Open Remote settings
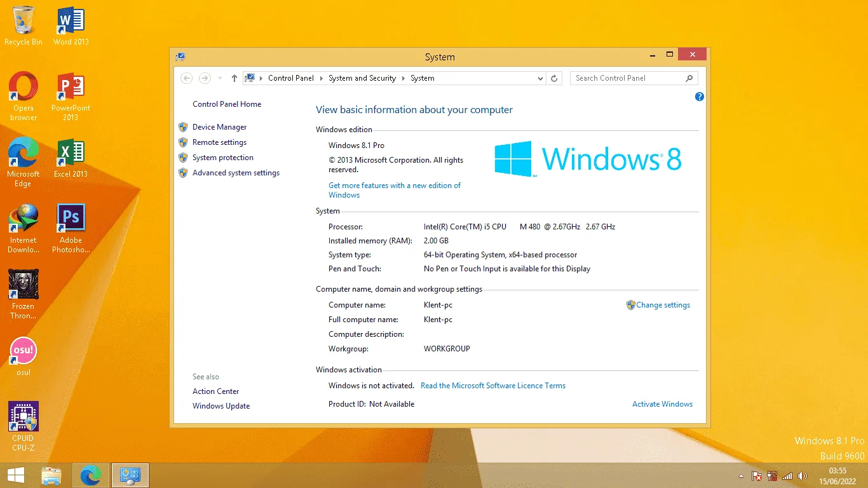This screenshot has height=488, width=868. pos(219,142)
